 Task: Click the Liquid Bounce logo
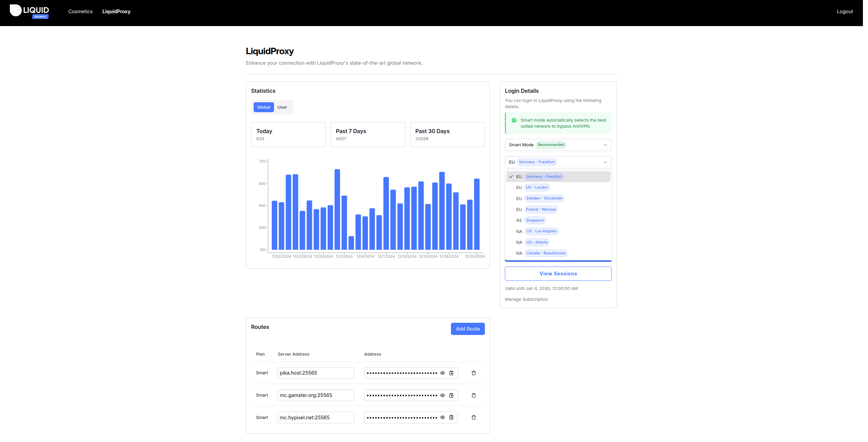[29, 12]
